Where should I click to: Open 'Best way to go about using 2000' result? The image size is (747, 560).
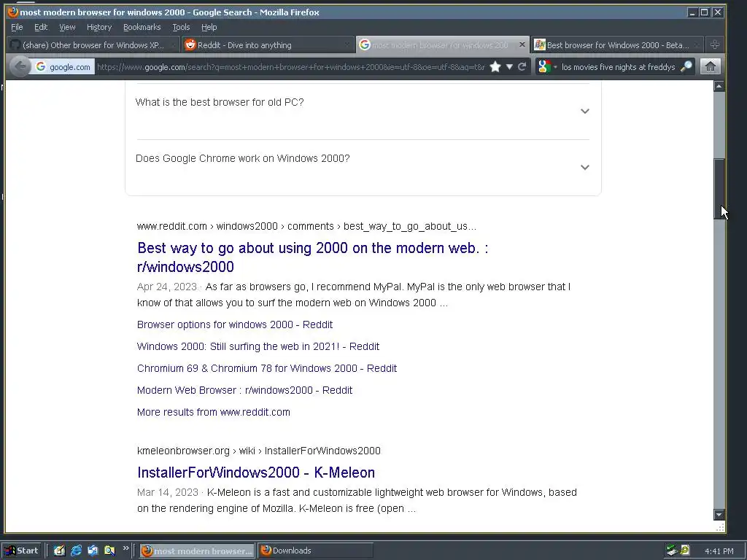click(x=312, y=257)
